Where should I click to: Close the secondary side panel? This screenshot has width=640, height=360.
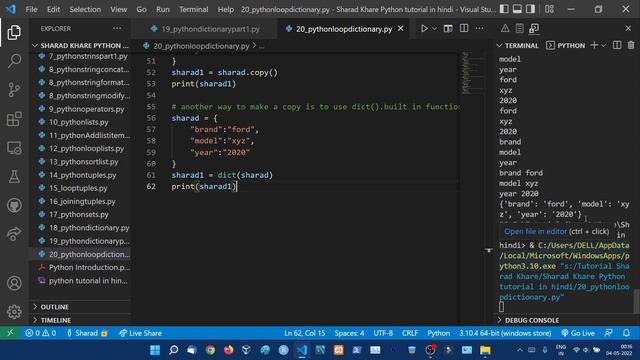628,29
